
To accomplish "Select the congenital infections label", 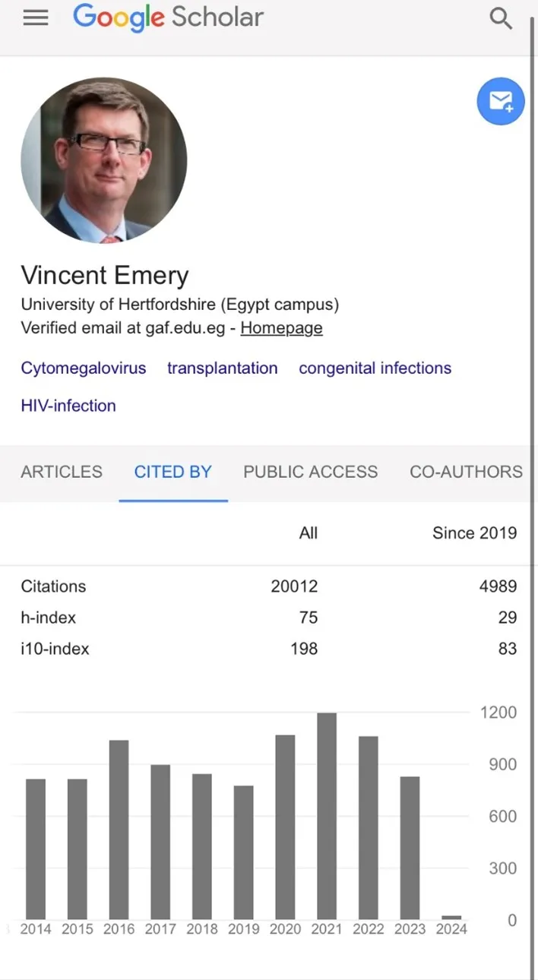I will click(x=375, y=368).
